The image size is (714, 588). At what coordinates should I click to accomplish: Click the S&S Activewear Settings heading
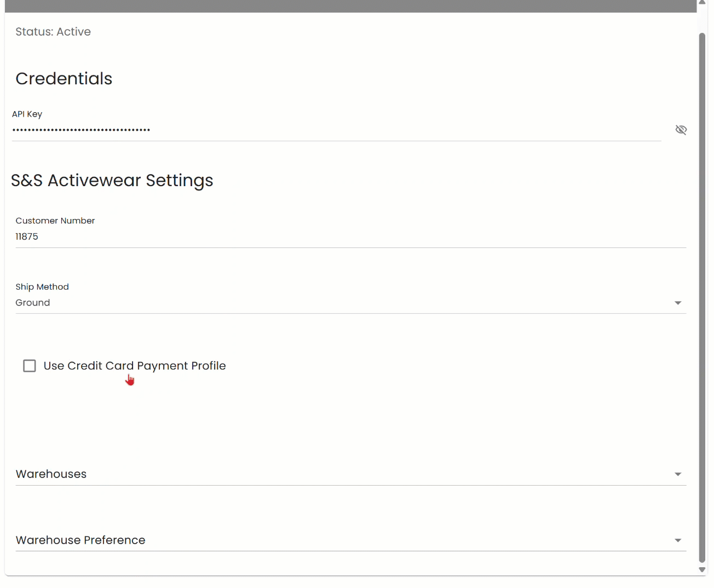[x=112, y=181]
